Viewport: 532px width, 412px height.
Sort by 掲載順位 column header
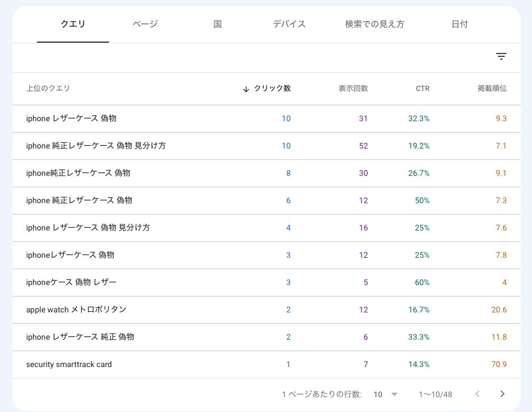[x=492, y=88]
